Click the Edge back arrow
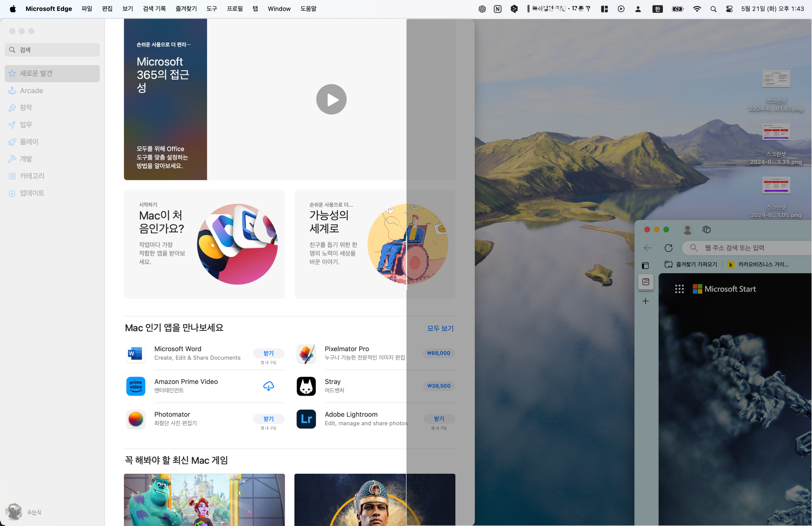 pos(647,248)
